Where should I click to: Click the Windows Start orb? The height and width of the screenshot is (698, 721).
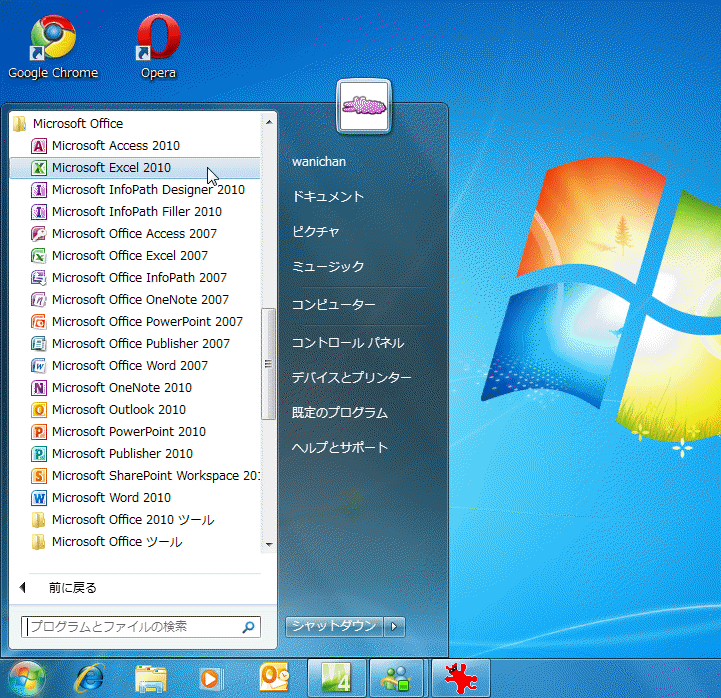click(27, 680)
